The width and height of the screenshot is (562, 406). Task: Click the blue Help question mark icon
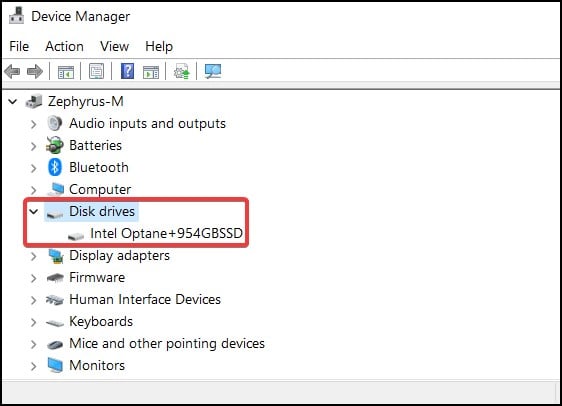pyautogui.click(x=127, y=71)
